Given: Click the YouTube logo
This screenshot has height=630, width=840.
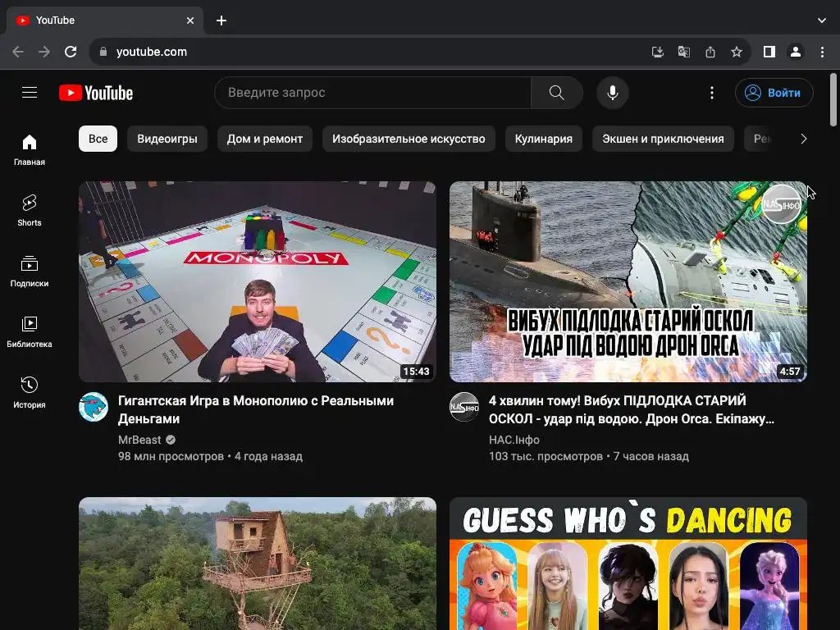Looking at the screenshot, I should point(96,93).
